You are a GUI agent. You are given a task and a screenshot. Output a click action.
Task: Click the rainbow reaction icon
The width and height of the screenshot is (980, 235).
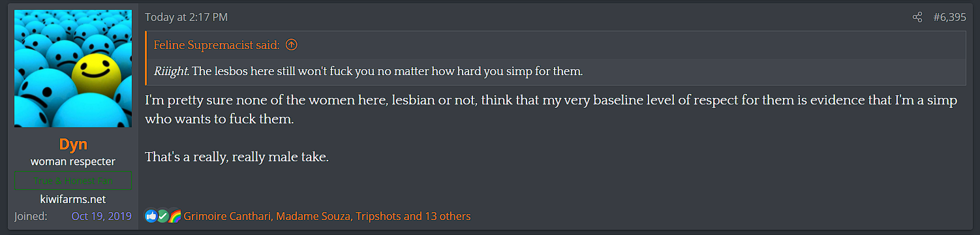tap(174, 216)
